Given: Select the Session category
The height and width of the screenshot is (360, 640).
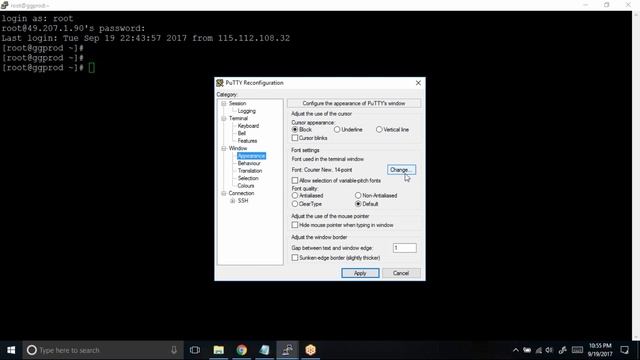Looking at the screenshot, I should point(237,103).
